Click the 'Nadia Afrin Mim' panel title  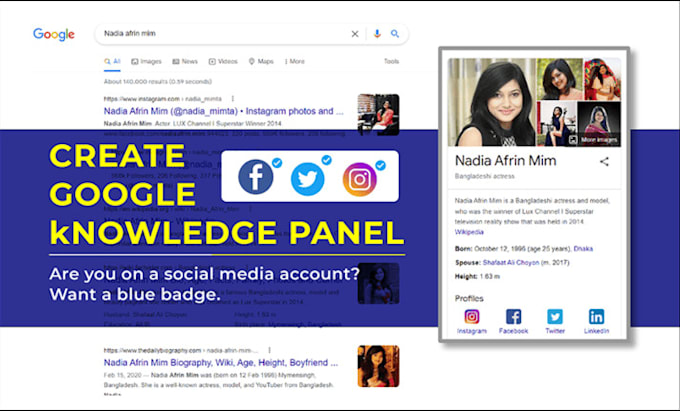tap(505, 161)
